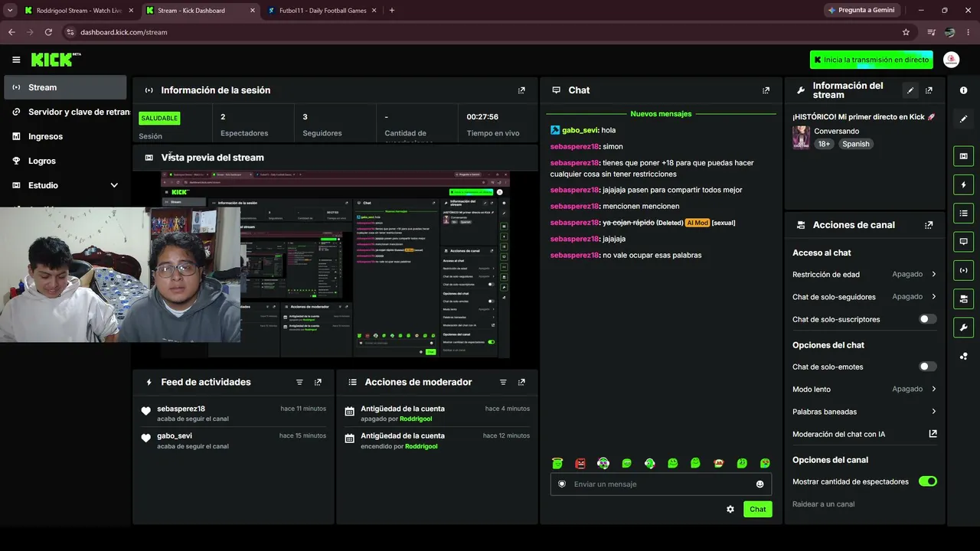Viewport: 980px width, 551px height.
Task: Toggle the lightning activity feed widget in the right rail
Action: tap(963, 184)
